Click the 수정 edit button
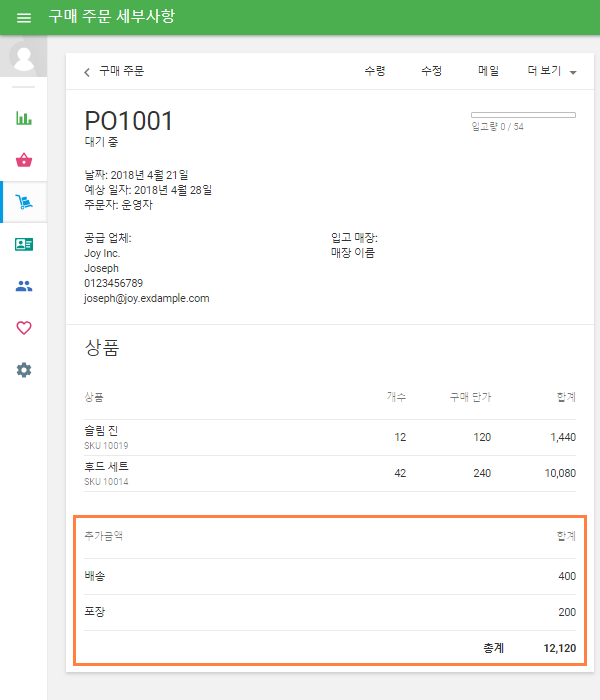Image resolution: width=600 pixels, height=700 pixels. pos(432,71)
